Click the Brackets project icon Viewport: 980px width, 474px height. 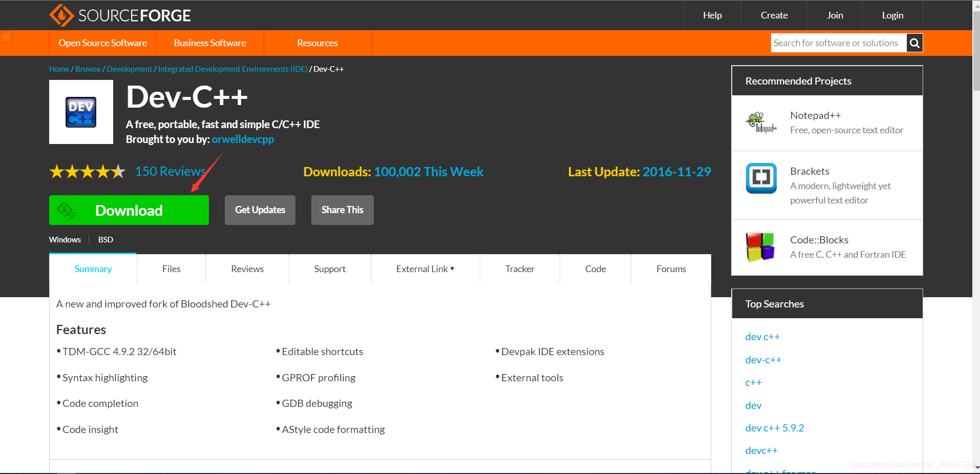(761, 178)
